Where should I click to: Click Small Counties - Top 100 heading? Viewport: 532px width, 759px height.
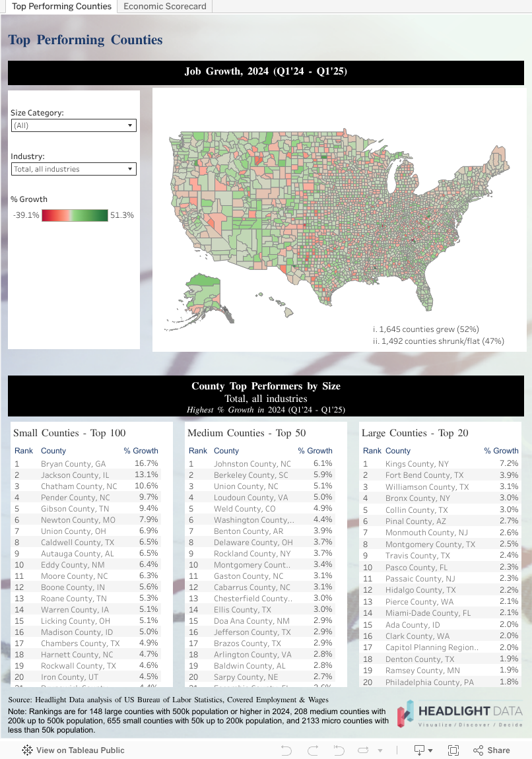[x=69, y=433]
